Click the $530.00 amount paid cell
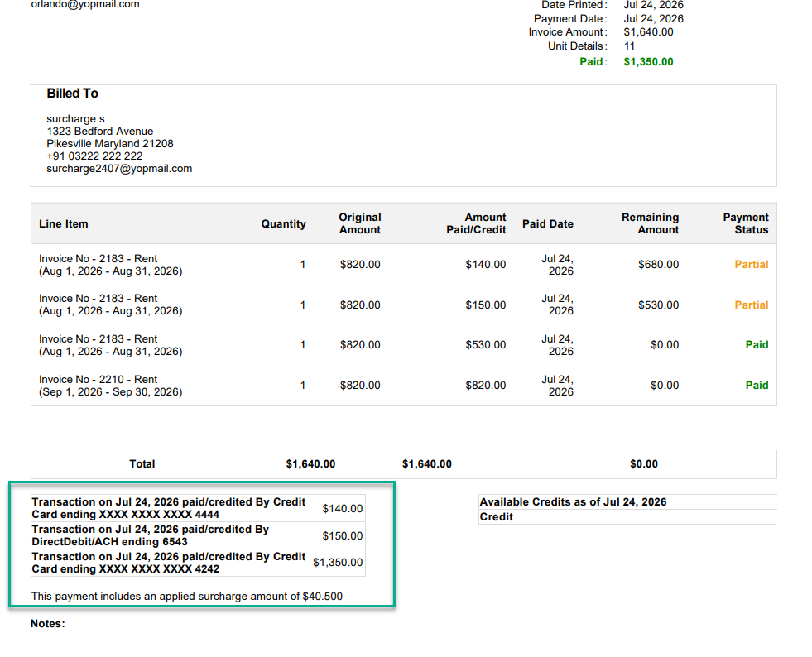The width and height of the screenshot is (812, 657). pyautogui.click(x=485, y=345)
